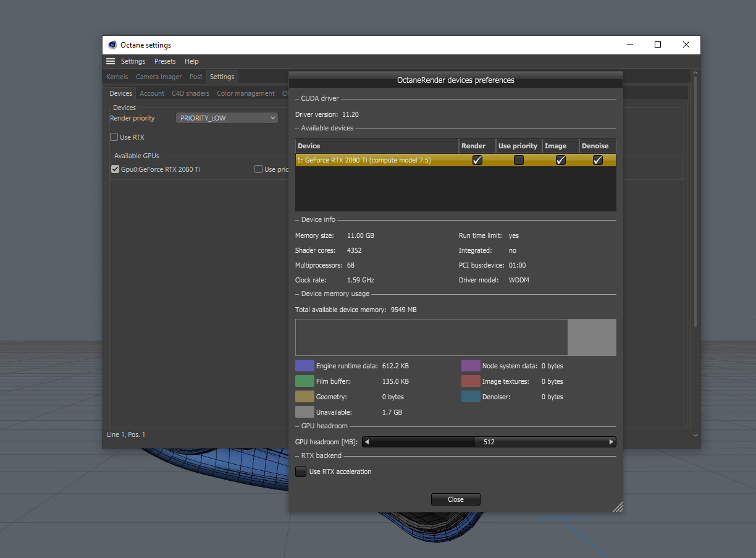Click the Unavailable gray swatch
Image resolution: width=756 pixels, height=558 pixels.
pyautogui.click(x=304, y=412)
